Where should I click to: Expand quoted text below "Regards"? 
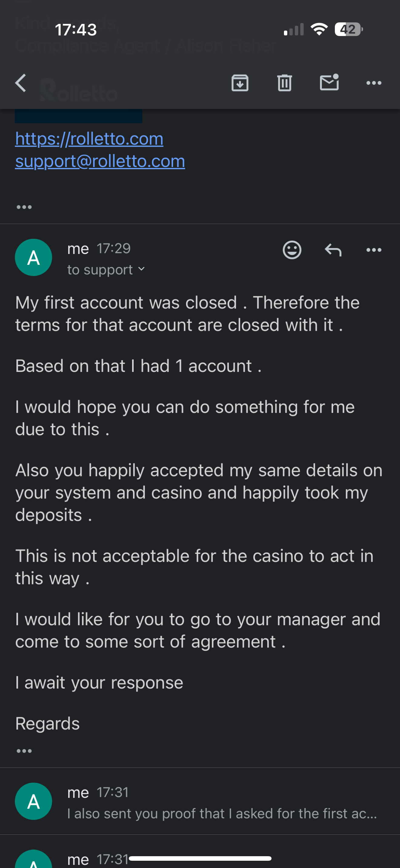pyautogui.click(x=24, y=751)
